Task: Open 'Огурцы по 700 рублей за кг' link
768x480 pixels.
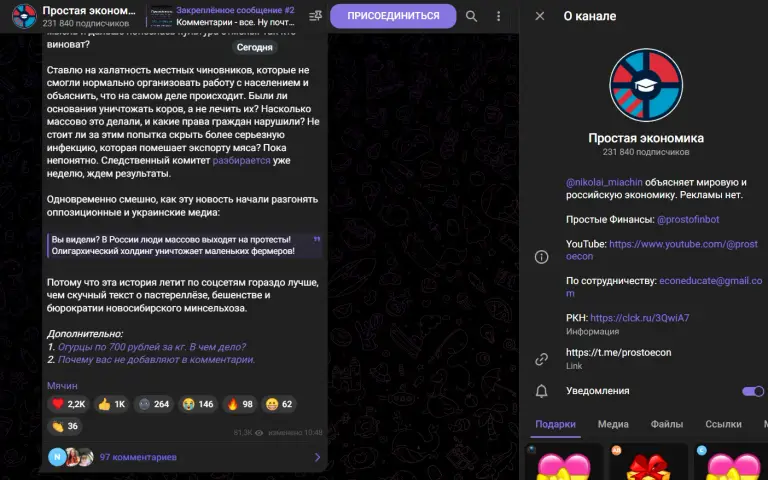Action: point(152,347)
